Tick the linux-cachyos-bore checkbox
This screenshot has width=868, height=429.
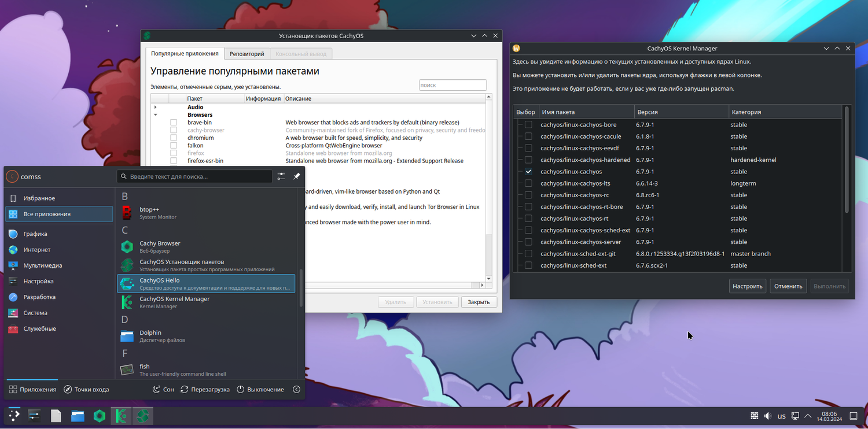tap(528, 125)
